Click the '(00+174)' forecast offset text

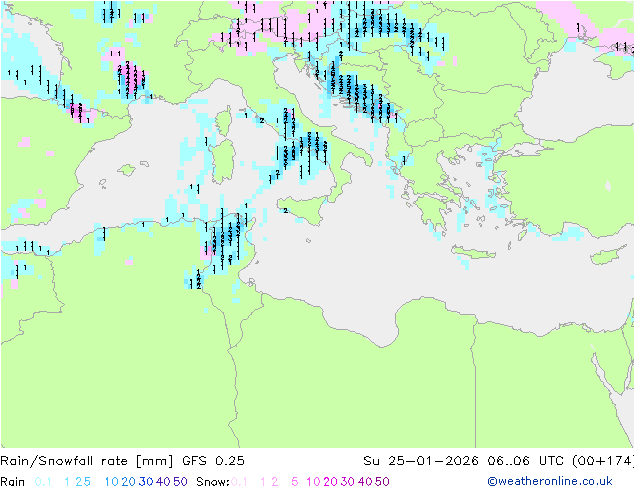(x=603, y=461)
